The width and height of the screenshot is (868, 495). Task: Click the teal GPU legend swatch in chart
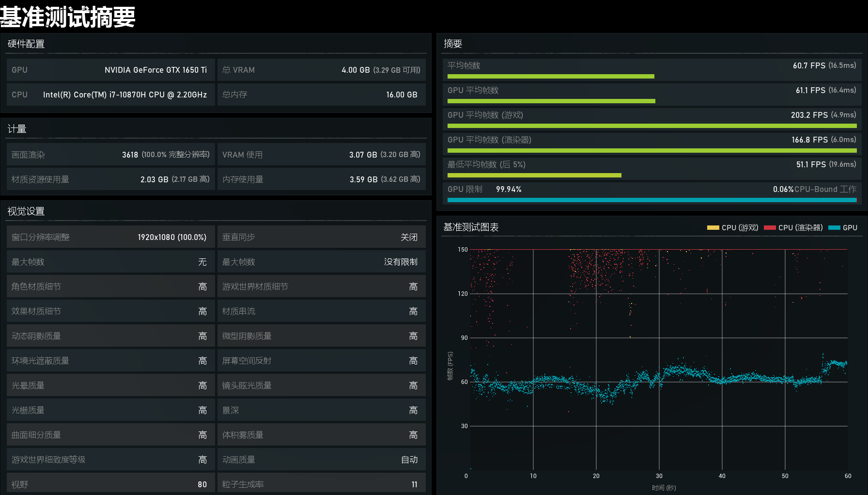834,228
